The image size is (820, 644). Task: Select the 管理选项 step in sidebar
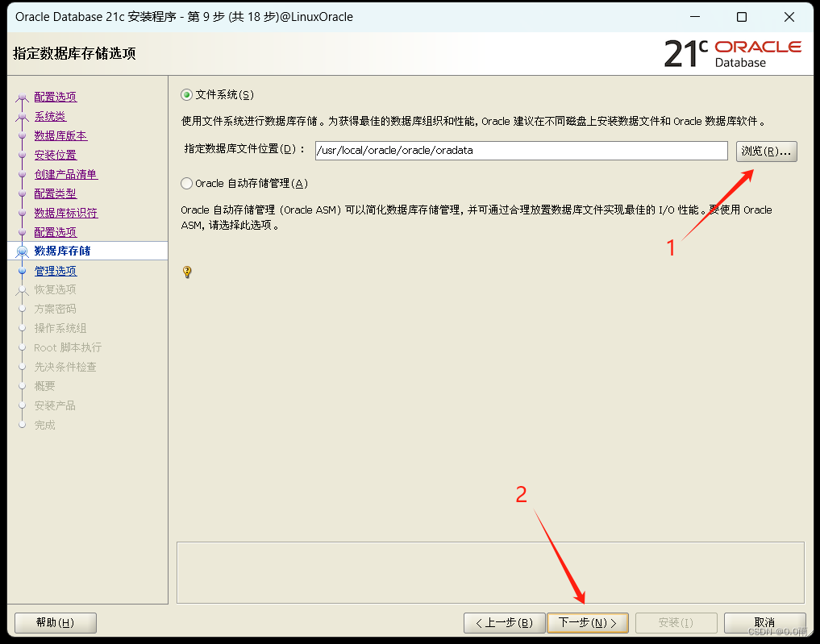pyautogui.click(x=55, y=270)
